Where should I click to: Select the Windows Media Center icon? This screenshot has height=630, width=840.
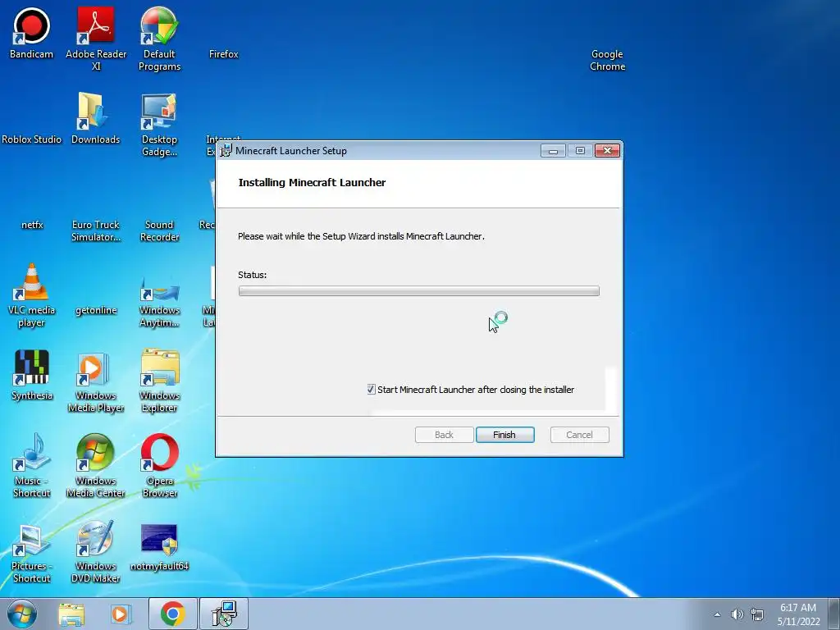[x=96, y=466]
